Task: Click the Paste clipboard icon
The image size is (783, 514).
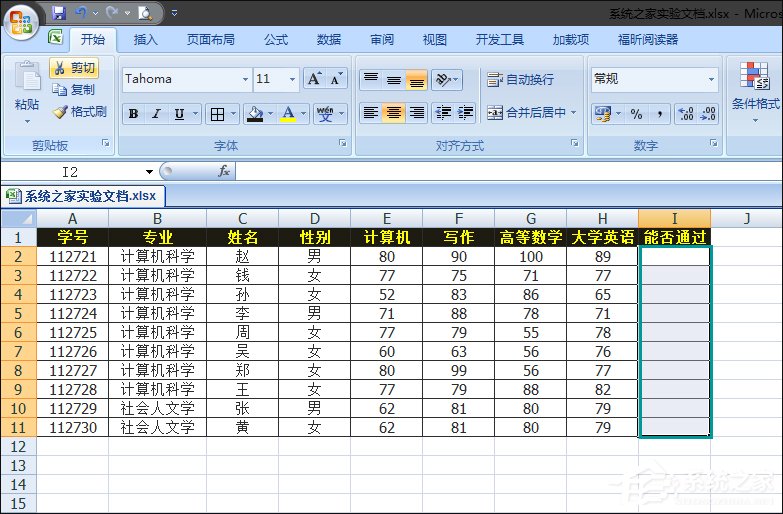Action: (27, 77)
